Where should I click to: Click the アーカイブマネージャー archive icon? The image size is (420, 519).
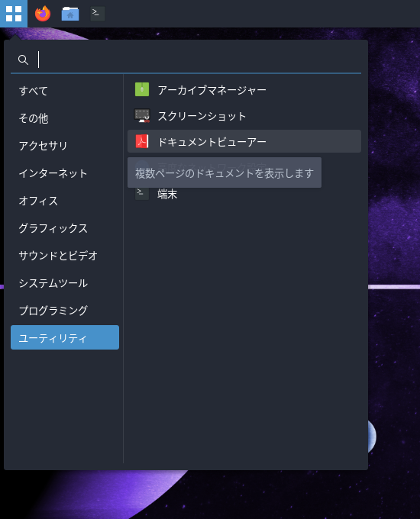pos(142,90)
